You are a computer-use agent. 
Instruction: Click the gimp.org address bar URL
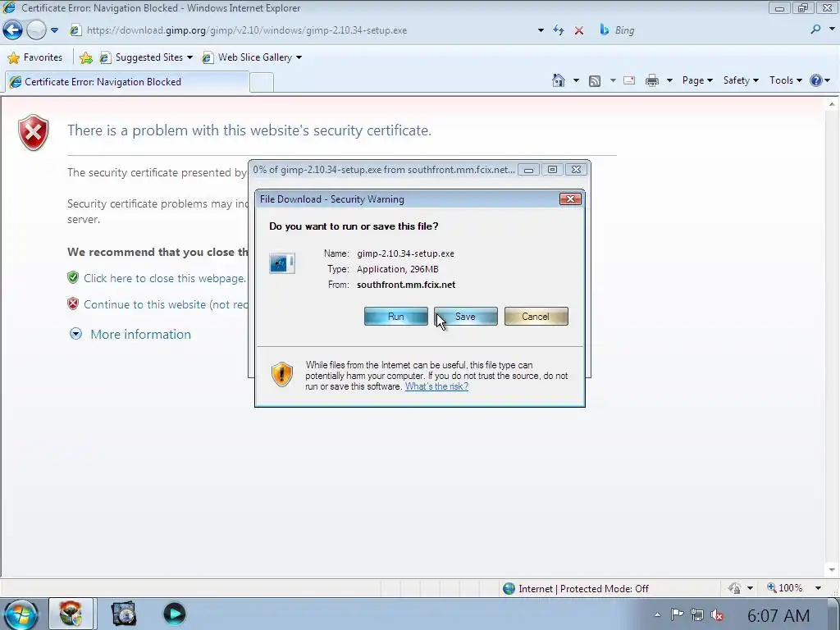tap(246, 30)
